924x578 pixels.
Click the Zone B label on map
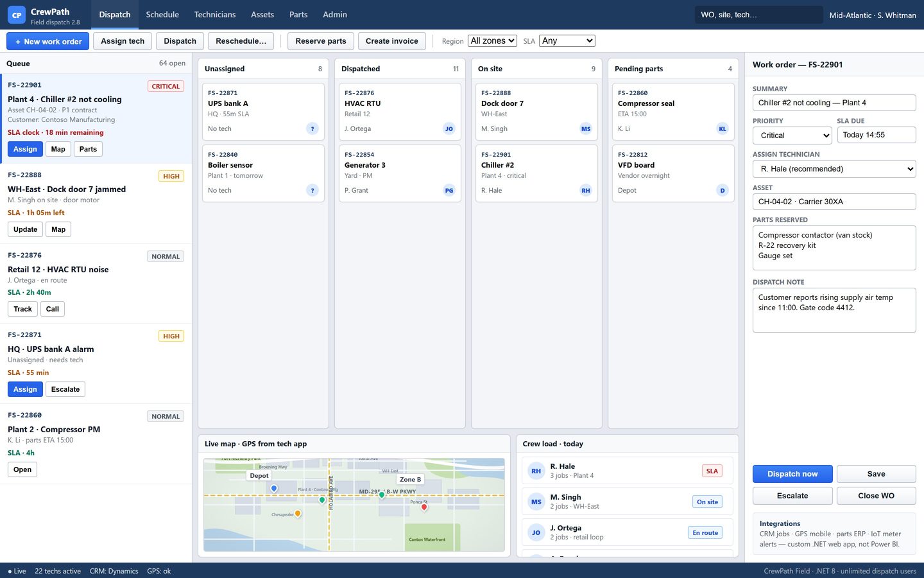(x=411, y=479)
